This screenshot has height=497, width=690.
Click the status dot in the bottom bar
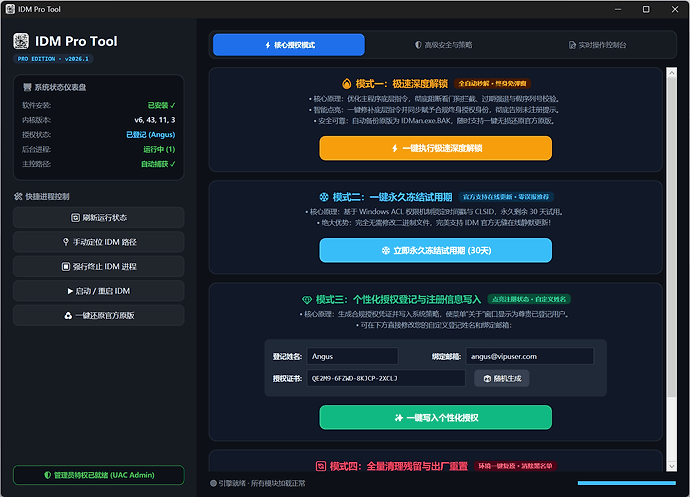point(213,483)
